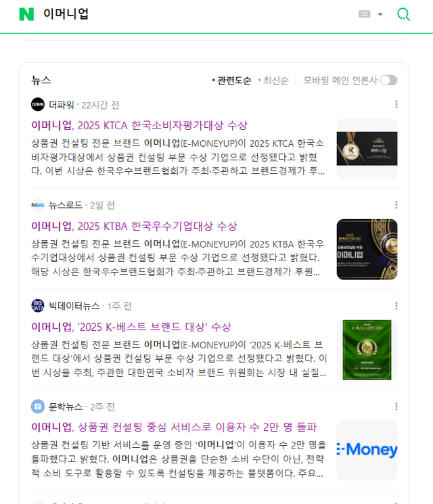433x504 pixels.
Task: Click the search field containing 이머니업
Action: tap(193, 14)
